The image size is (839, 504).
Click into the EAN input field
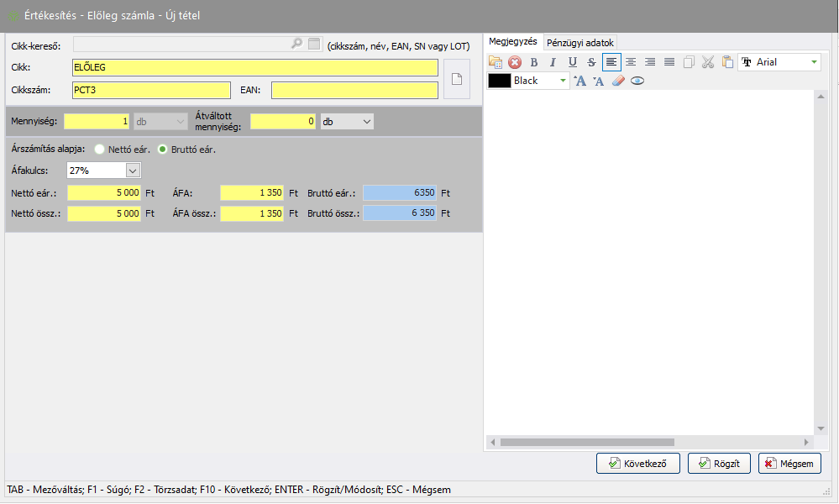(x=354, y=91)
